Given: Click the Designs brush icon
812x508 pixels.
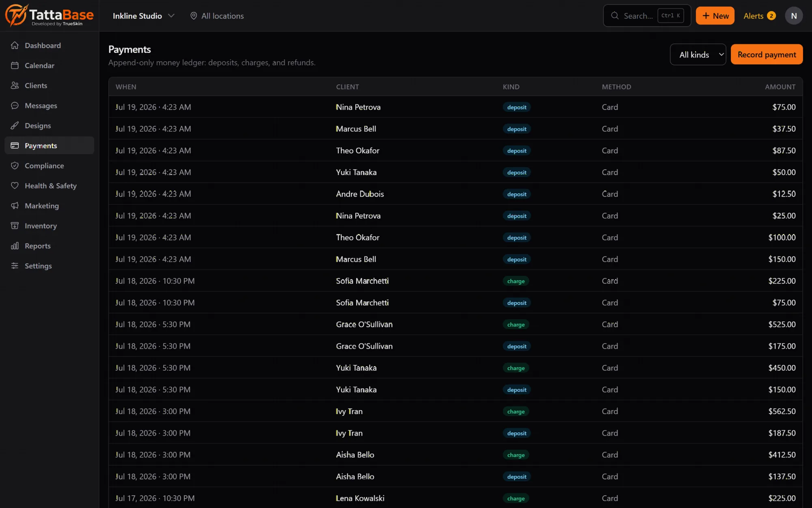Looking at the screenshot, I should 15,126.
